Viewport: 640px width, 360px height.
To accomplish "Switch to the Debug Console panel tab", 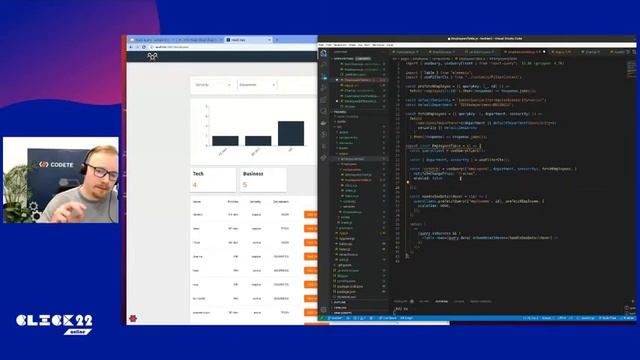I will pos(480,301).
